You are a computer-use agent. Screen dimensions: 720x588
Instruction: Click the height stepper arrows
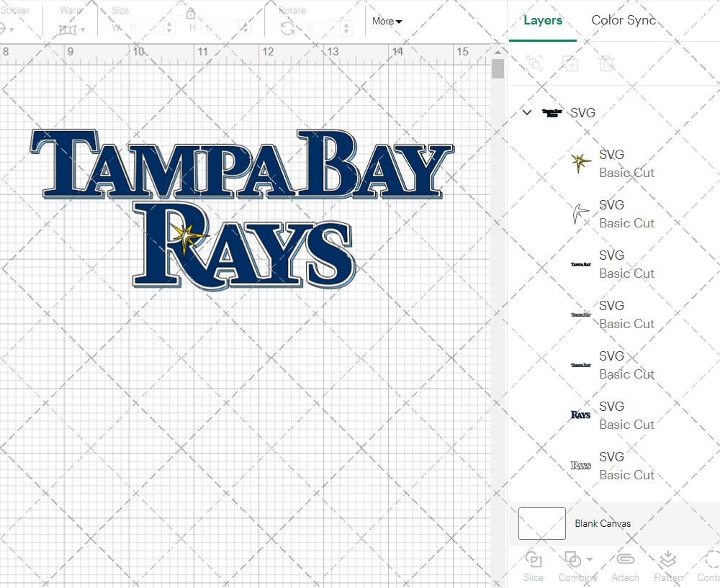pos(245,28)
